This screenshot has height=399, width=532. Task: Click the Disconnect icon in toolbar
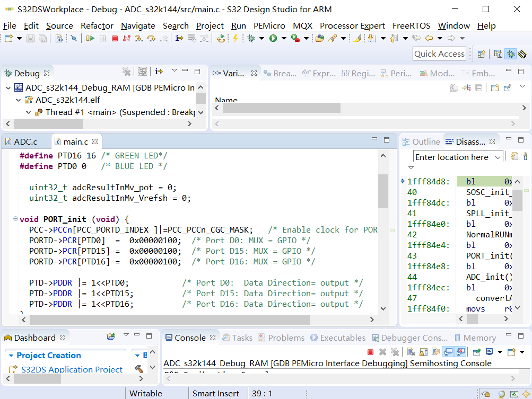click(x=127, y=38)
